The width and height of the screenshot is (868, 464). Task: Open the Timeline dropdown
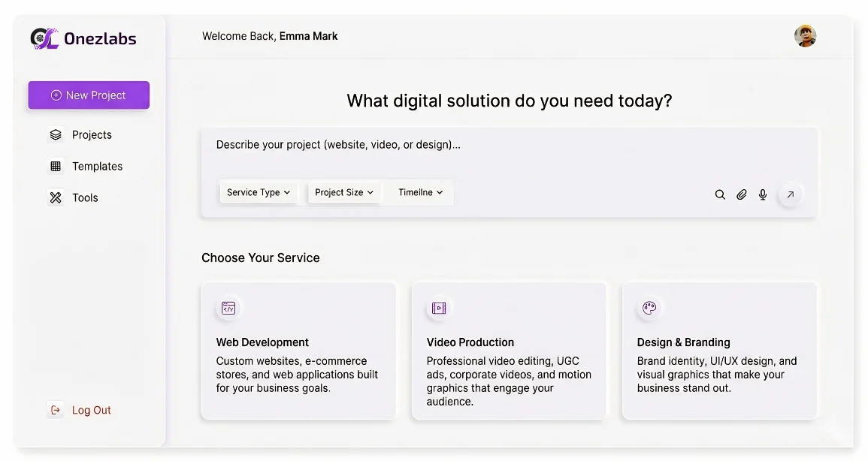point(421,192)
